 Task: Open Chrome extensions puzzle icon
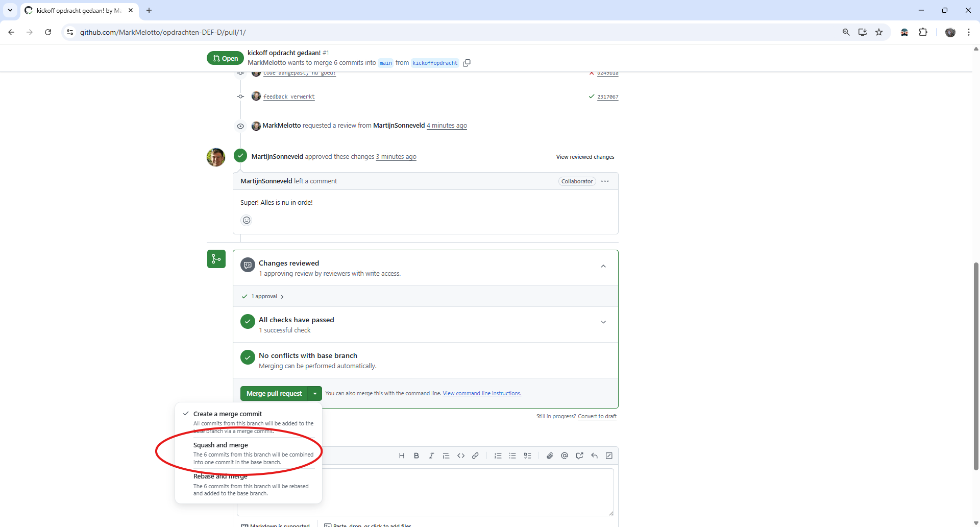923,32
